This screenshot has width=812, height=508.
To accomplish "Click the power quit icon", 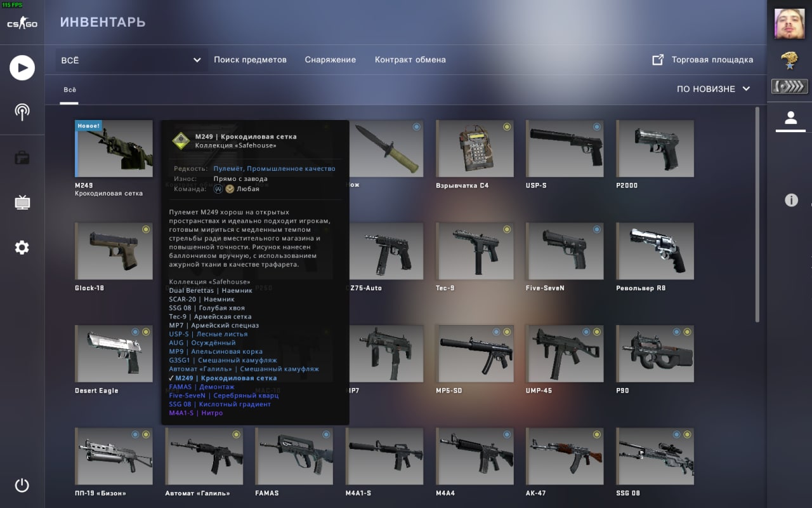I will [x=22, y=486].
